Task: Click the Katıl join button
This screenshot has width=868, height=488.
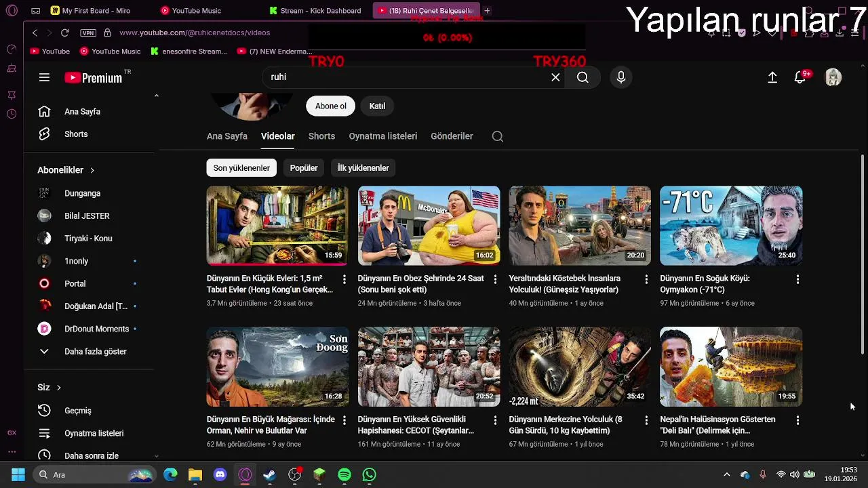Action: click(x=377, y=106)
